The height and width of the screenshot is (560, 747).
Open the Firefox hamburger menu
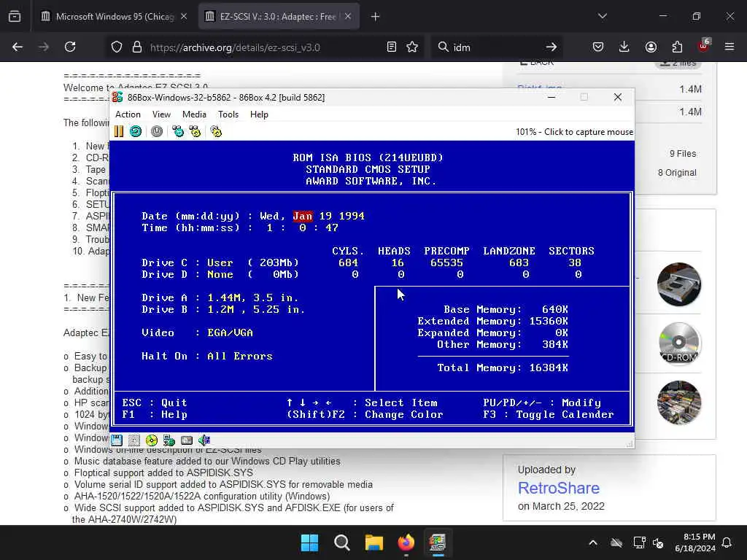point(729,47)
